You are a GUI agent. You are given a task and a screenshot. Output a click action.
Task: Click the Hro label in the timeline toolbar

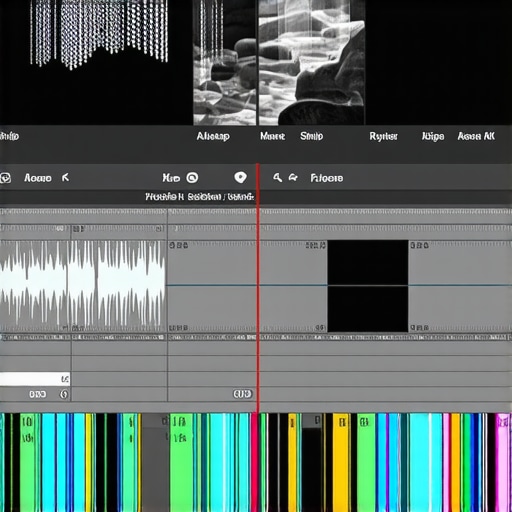coord(171,178)
